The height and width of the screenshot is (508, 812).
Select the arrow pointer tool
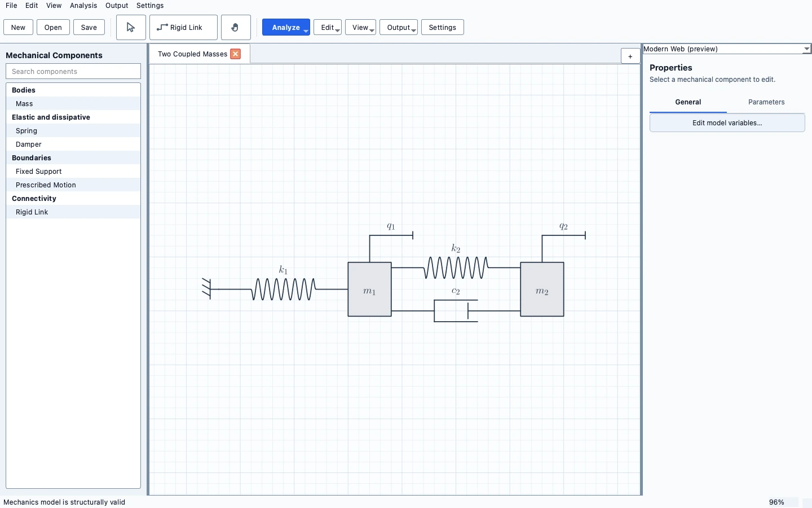coord(131,28)
